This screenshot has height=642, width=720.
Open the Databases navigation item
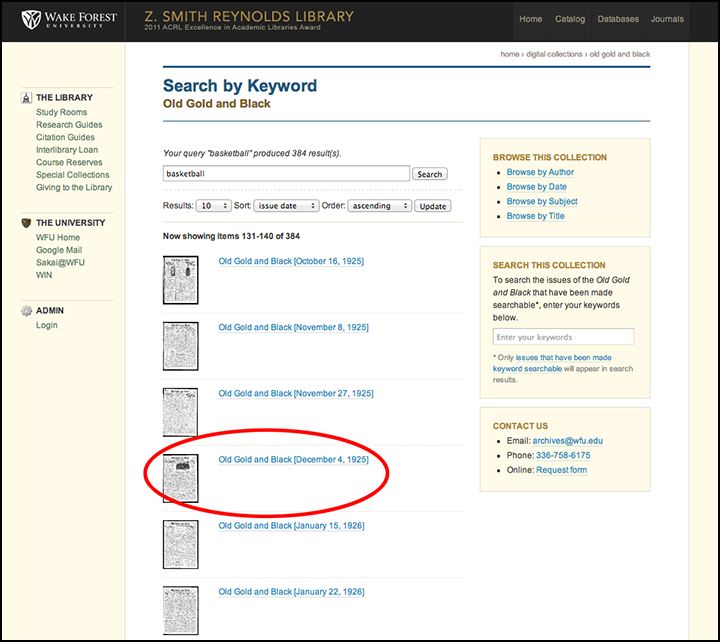tap(618, 19)
